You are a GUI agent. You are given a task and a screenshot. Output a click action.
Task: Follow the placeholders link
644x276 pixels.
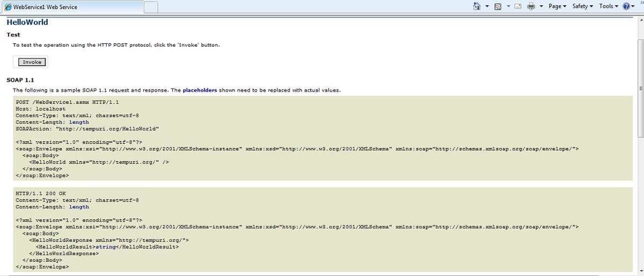coord(200,90)
